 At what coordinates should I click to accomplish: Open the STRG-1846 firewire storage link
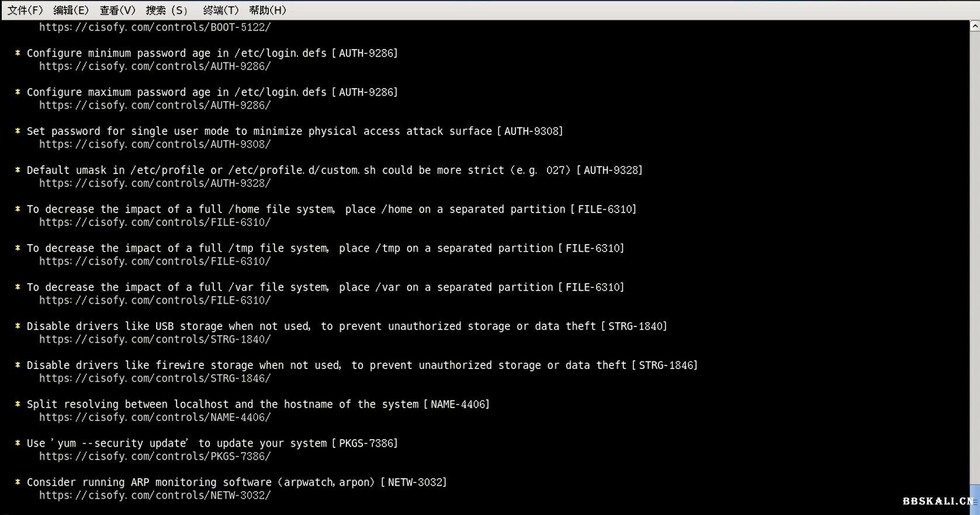[154, 379]
